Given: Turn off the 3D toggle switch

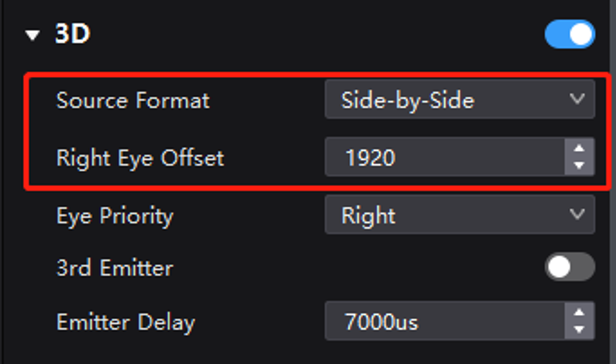Looking at the screenshot, I should pyautogui.click(x=570, y=34).
